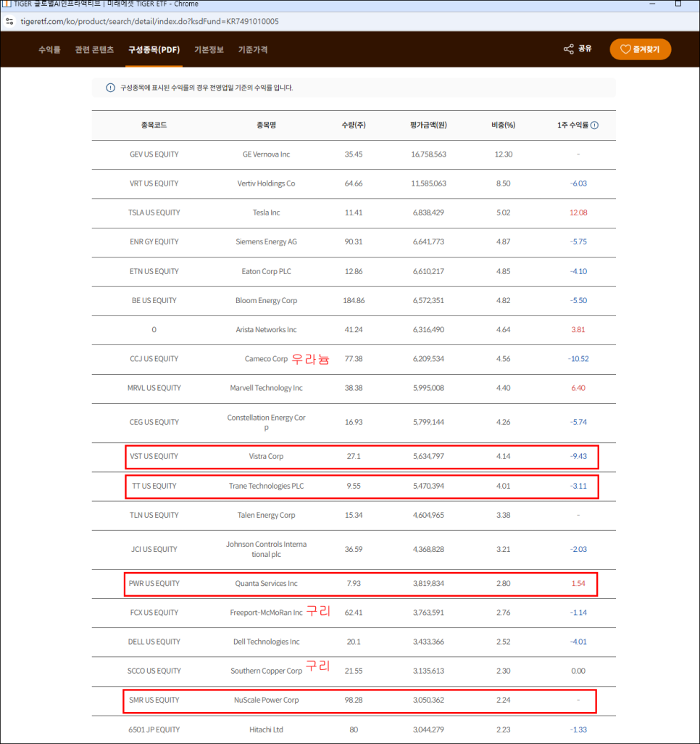This screenshot has width=700, height=744.
Task: Click the share icon next to 공유
Action: click(x=568, y=49)
